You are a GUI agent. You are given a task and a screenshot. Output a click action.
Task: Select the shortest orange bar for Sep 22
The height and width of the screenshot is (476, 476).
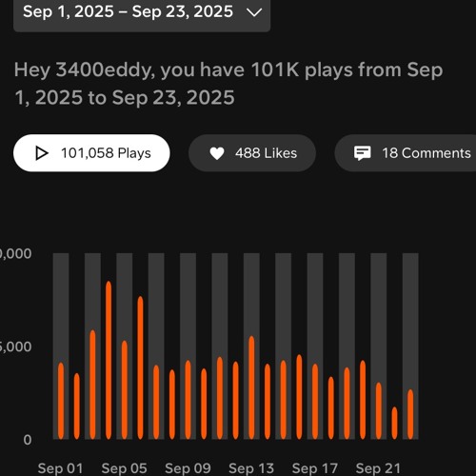click(394, 423)
